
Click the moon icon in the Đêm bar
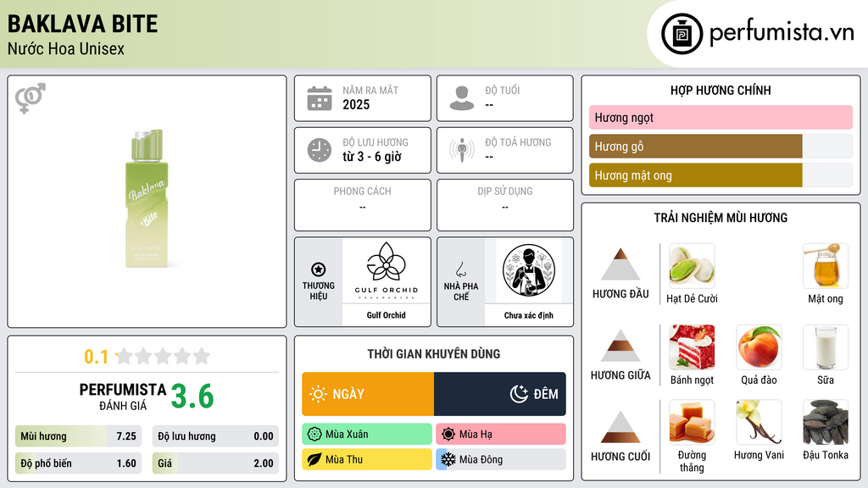(x=519, y=394)
